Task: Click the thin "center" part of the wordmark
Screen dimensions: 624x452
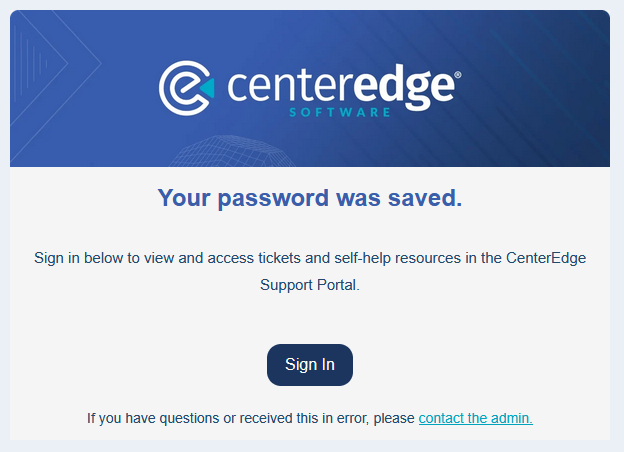Action: 290,87
